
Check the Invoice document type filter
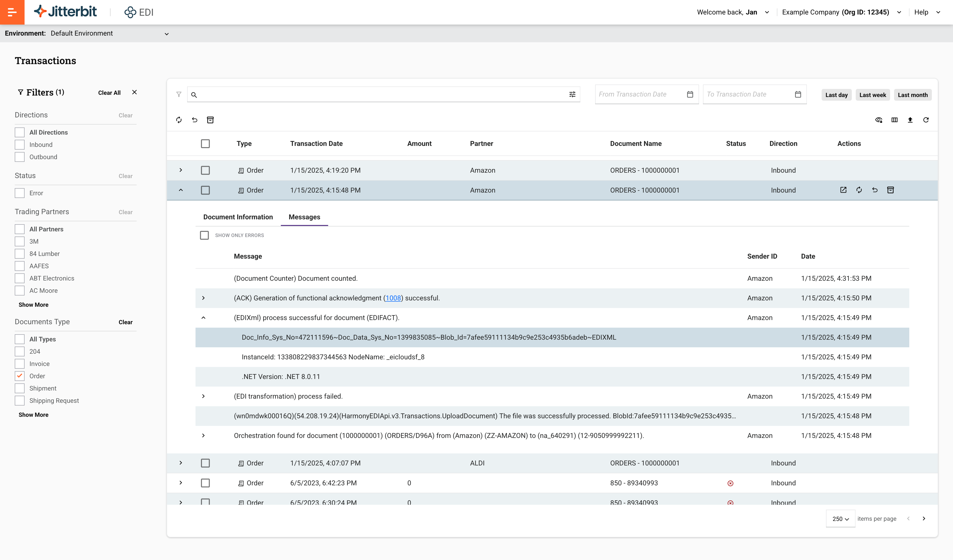coord(20,364)
